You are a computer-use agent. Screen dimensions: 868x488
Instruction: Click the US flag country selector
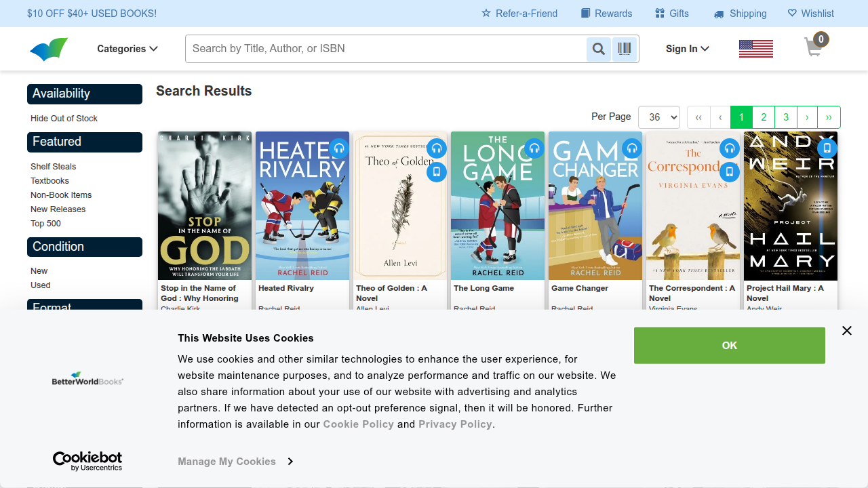coord(756,49)
